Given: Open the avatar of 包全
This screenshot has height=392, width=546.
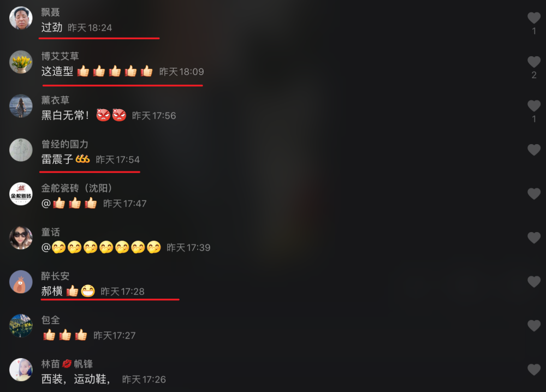Looking at the screenshot, I should [21, 326].
